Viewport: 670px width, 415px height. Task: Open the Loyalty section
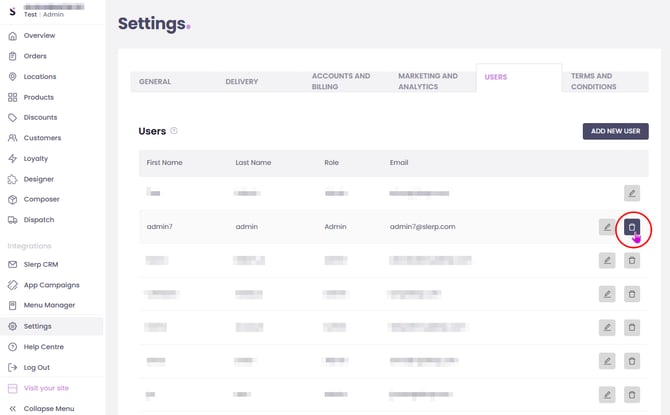[36, 158]
